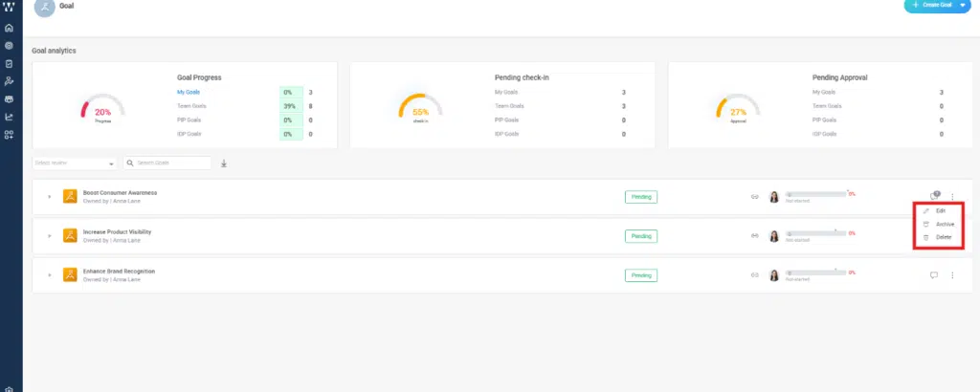This screenshot has height=392, width=980.
Task: Open comments for Enhance Brand Recognition goal
Action: pyautogui.click(x=934, y=275)
